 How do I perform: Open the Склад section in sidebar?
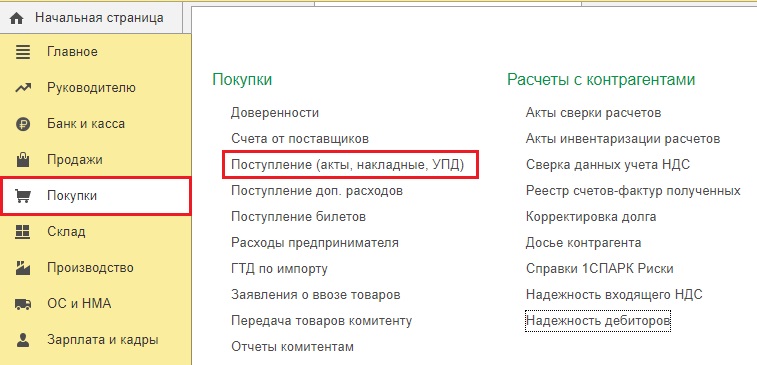tap(96, 232)
